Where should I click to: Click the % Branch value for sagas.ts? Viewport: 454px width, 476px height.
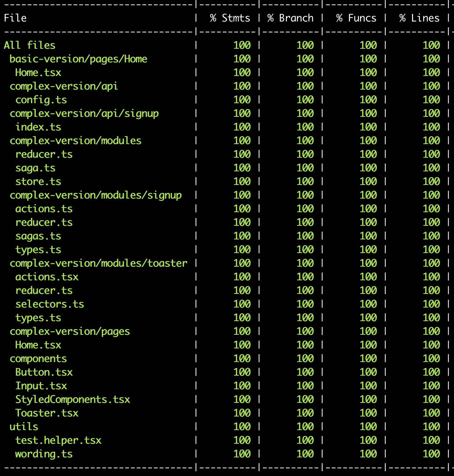[305, 236]
